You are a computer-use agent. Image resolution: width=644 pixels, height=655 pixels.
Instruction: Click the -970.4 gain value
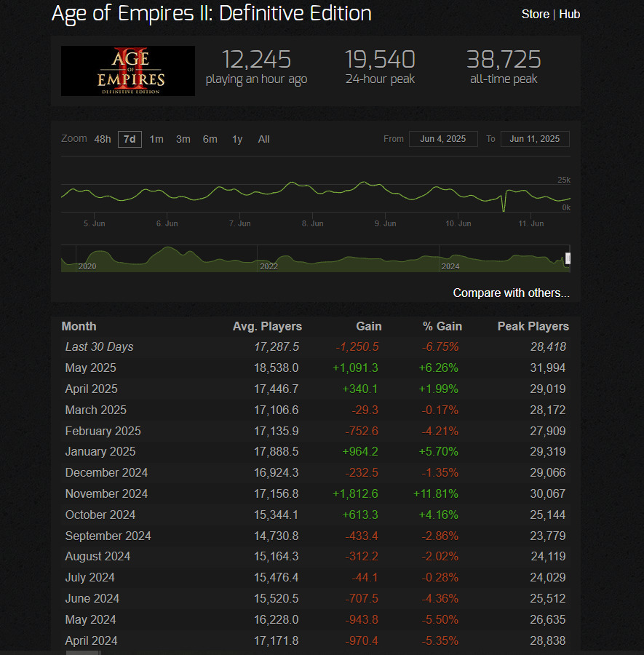tap(361, 640)
